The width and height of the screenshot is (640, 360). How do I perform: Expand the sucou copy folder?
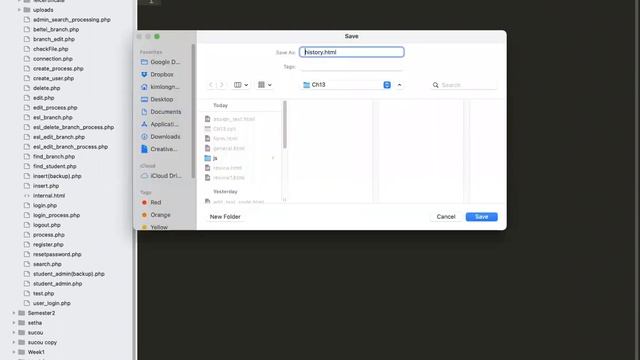[x=14, y=342]
